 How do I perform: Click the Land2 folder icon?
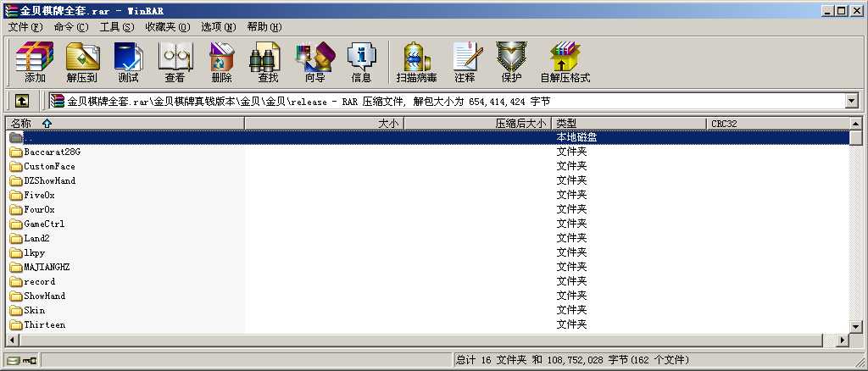pyautogui.click(x=15, y=238)
